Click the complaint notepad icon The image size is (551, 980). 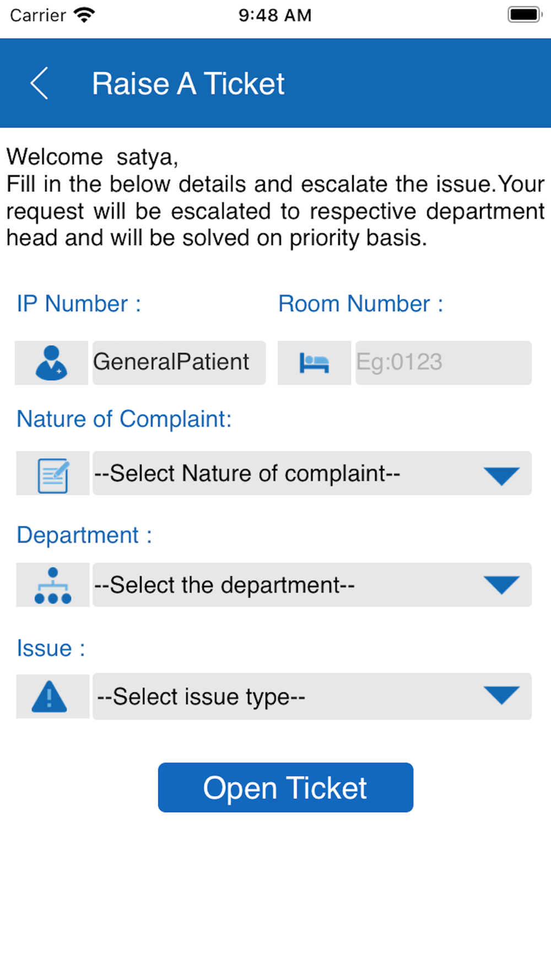click(53, 475)
